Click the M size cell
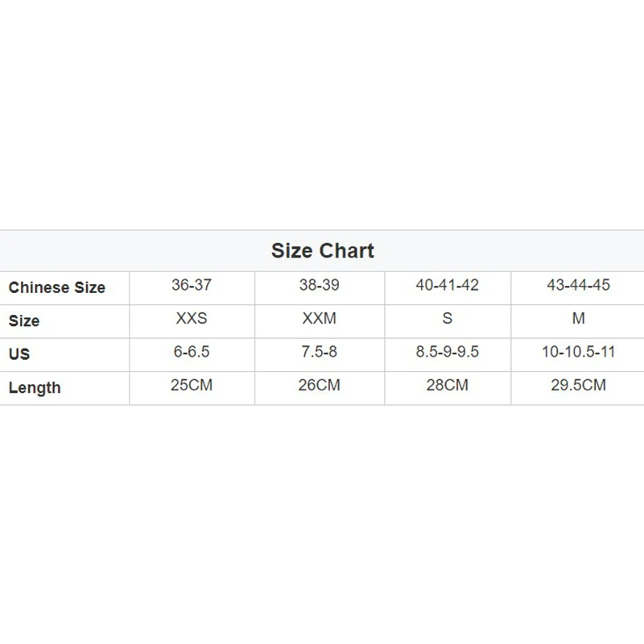The image size is (644, 644). pyautogui.click(x=578, y=319)
